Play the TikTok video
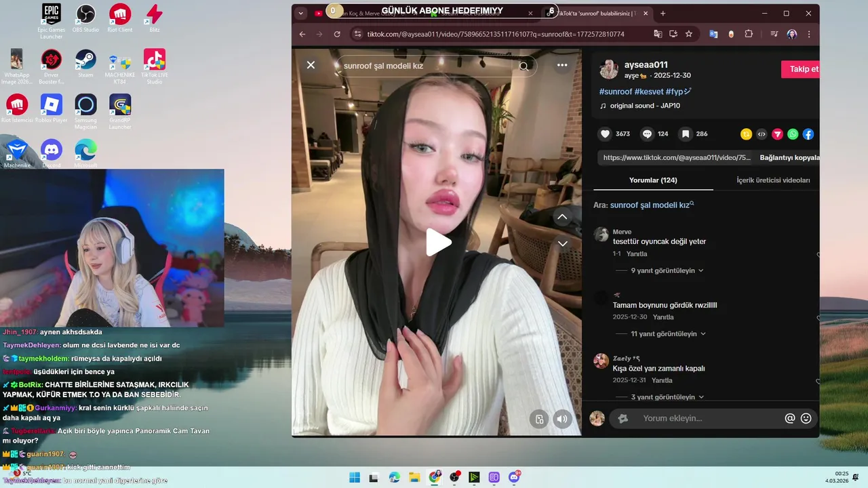The image size is (868, 488). [x=438, y=243]
